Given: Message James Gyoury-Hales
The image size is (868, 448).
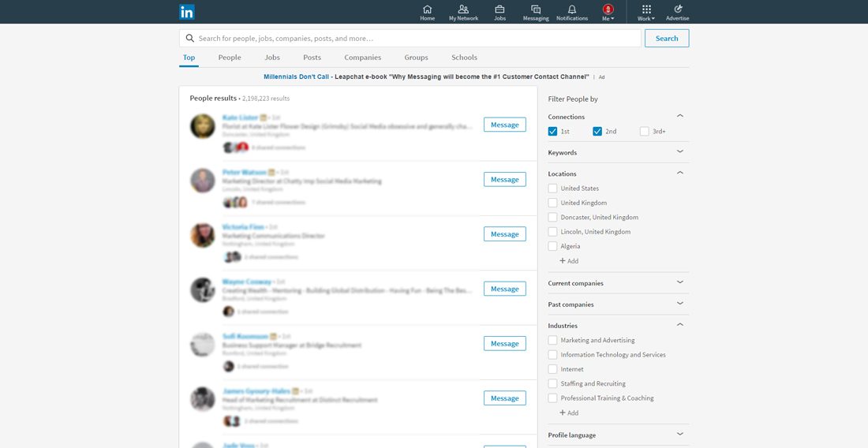Looking at the screenshot, I should 505,398.
